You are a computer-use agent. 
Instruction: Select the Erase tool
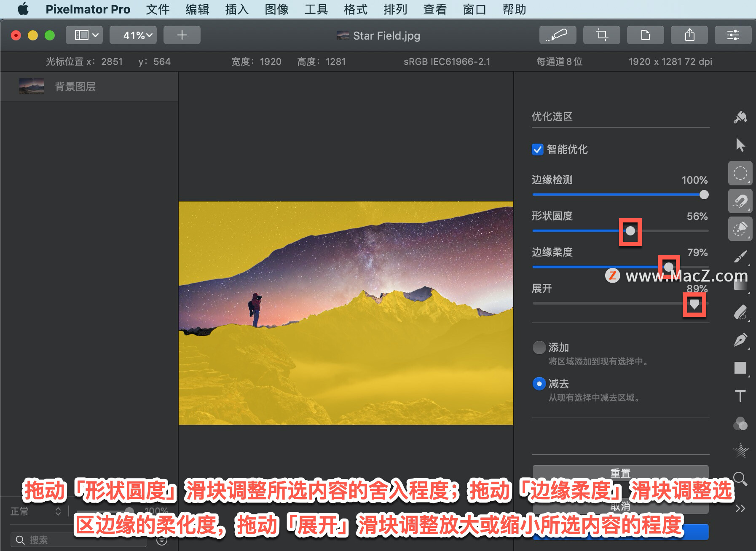coord(740,312)
